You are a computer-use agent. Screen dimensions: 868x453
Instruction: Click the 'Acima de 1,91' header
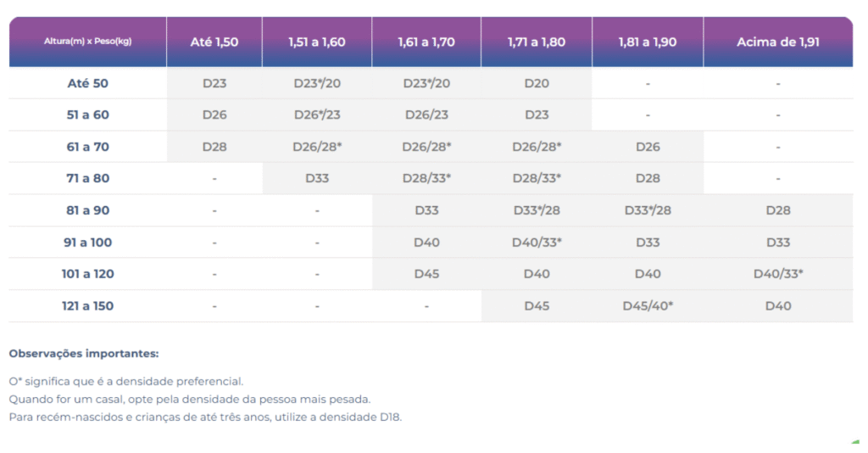tap(777, 42)
